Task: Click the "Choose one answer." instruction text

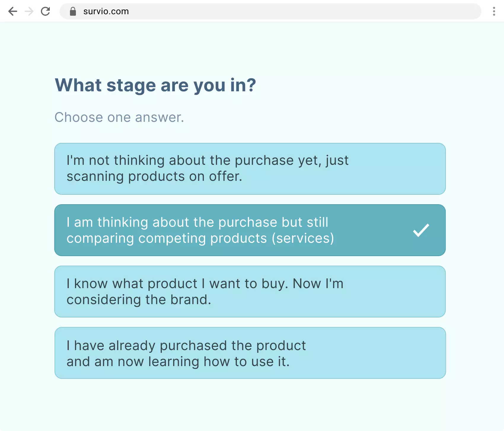Action: click(119, 117)
